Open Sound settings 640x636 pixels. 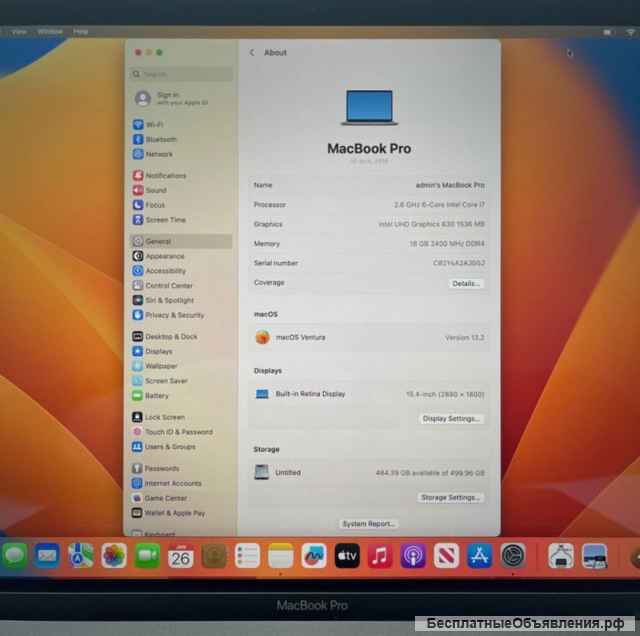[150, 190]
